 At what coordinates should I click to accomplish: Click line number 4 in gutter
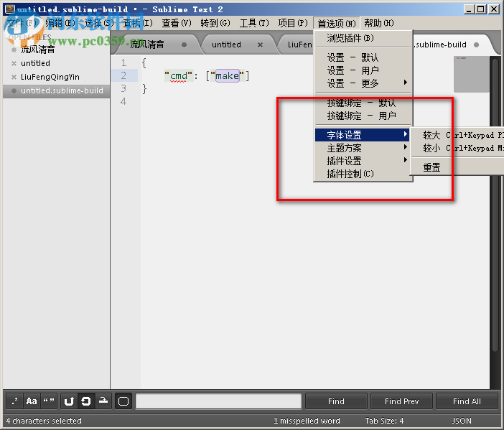tap(123, 101)
